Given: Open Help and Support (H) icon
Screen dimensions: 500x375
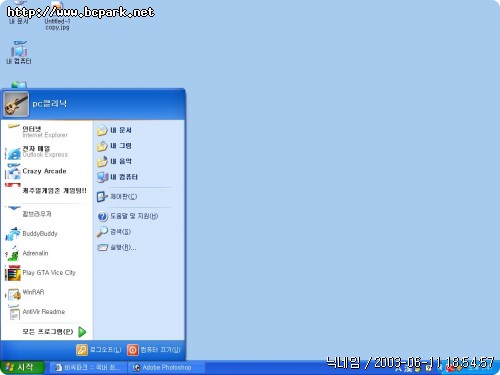Looking at the screenshot, I should [x=102, y=216].
